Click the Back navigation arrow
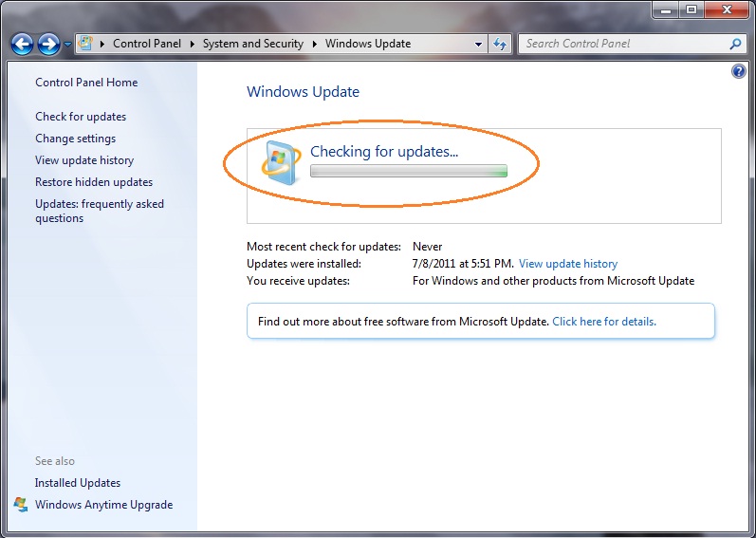Image resolution: width=756 pixels, height=538 pixels. pyautogui.click(x=22, y=45)
